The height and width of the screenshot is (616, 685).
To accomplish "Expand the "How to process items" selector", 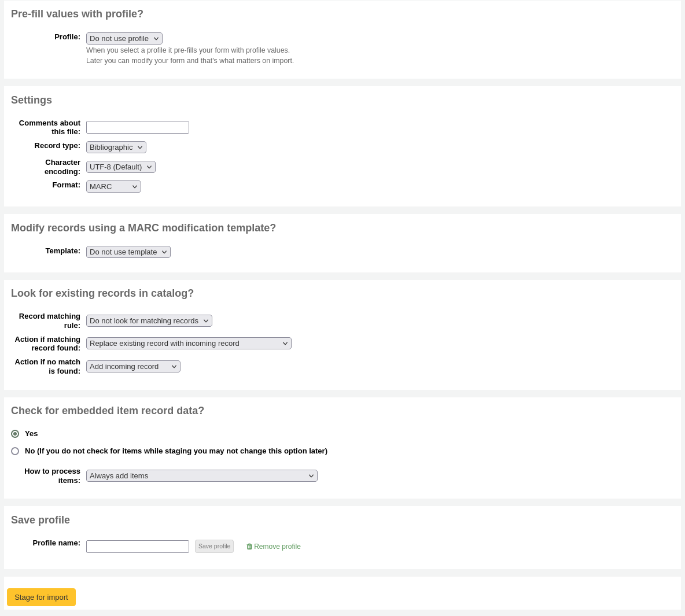I will (201, 475).
